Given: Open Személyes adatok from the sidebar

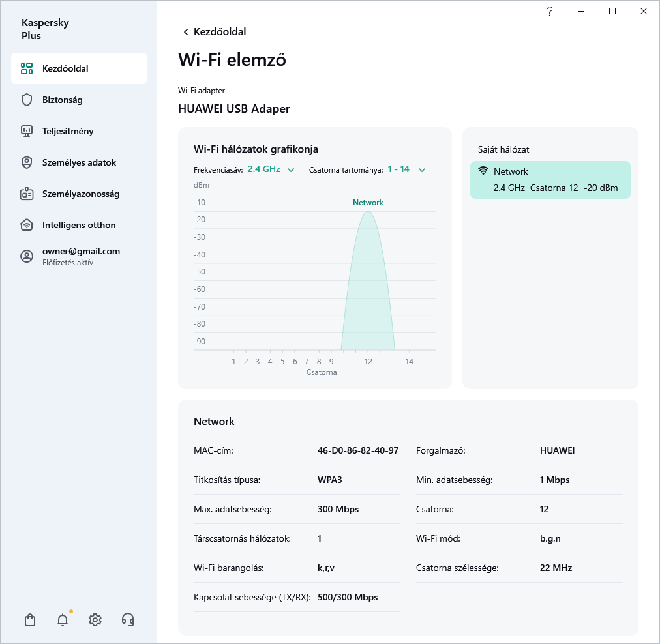Looking at the screenshot, I should (x=26, y=162).
